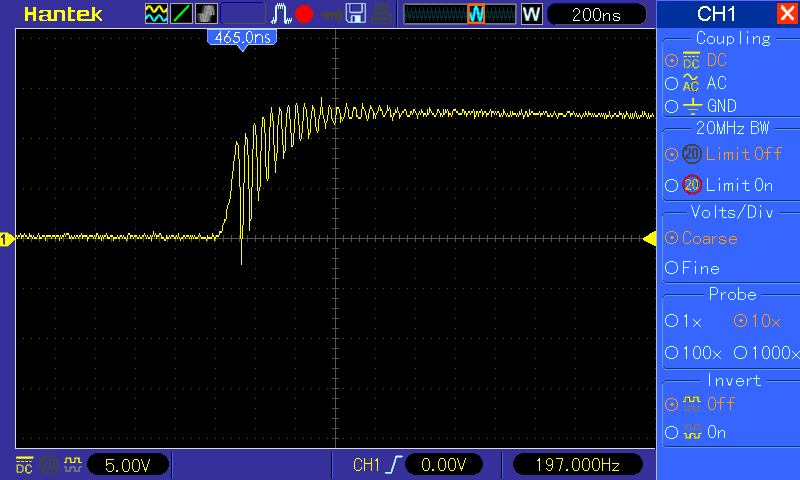The height and width of the screenshot is (480, 800).
Task: Select 20MHz bandwidth Limit On
Action: [x=719, y=185]
